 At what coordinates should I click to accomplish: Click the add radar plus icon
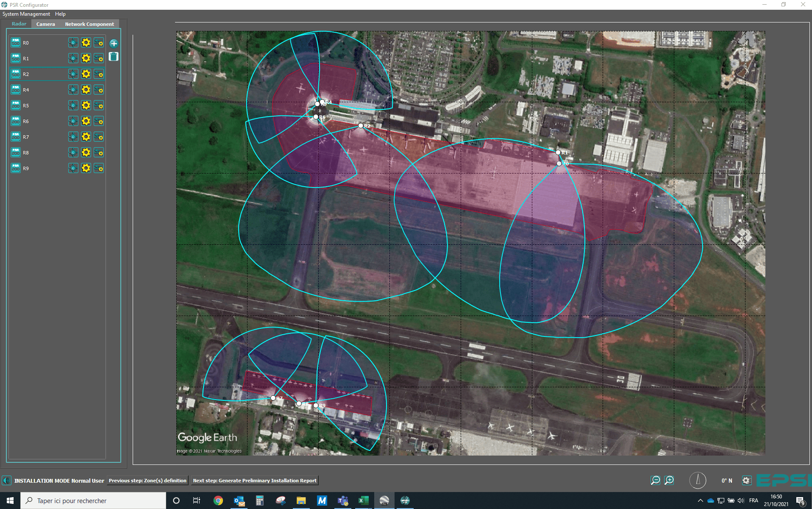point(114,43)
